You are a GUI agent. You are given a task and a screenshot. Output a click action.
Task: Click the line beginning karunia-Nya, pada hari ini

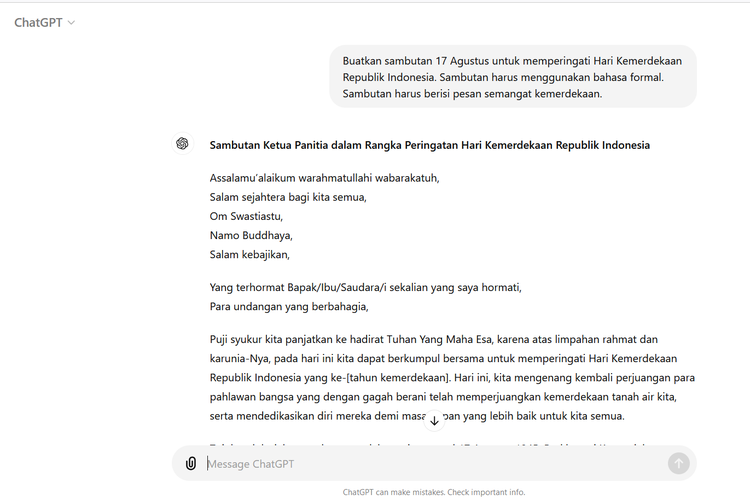click(450, 358)
